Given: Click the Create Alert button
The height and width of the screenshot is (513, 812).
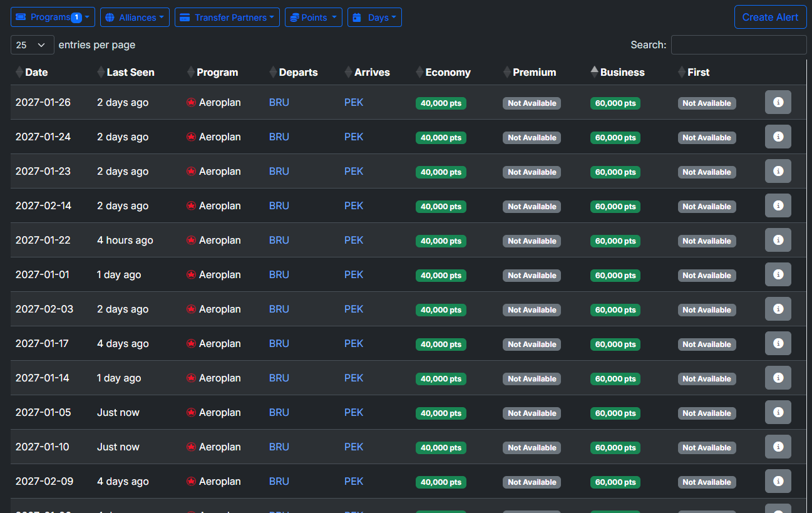Looking at the screenshot, I should tap(770, 18).
